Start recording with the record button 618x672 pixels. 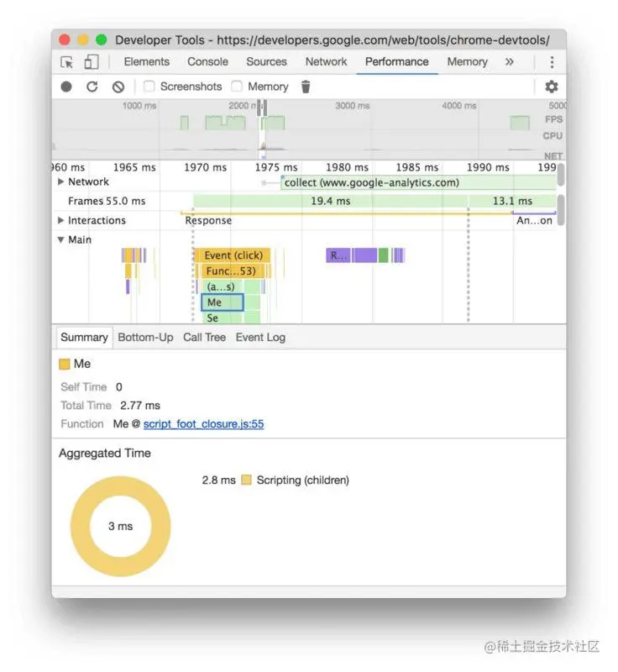point(66,87)
